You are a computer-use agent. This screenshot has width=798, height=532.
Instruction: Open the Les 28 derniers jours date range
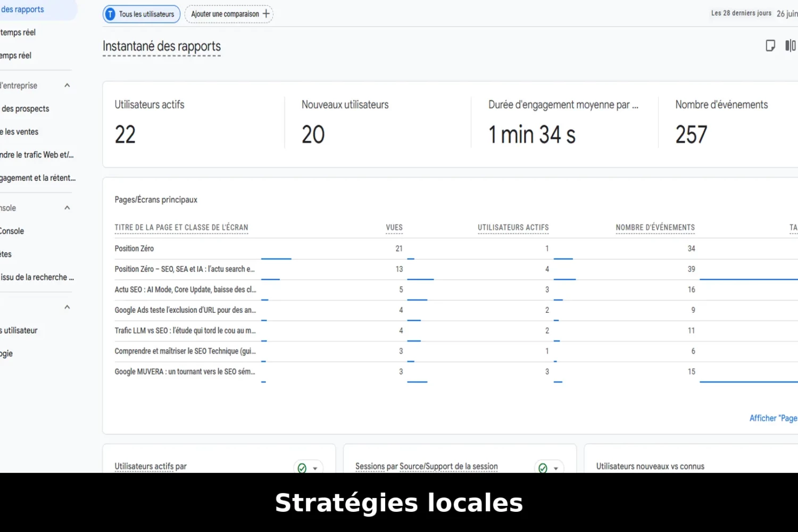point(741,13)
